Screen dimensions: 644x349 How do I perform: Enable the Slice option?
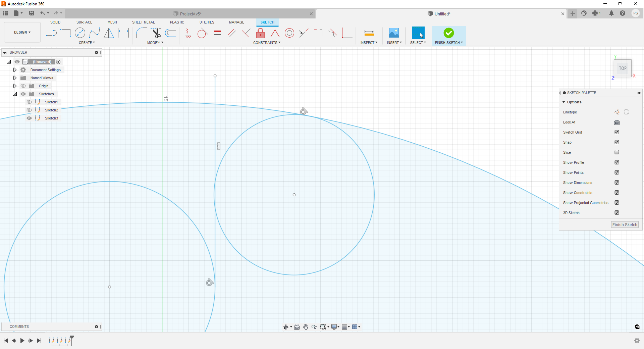coord(617,152)
